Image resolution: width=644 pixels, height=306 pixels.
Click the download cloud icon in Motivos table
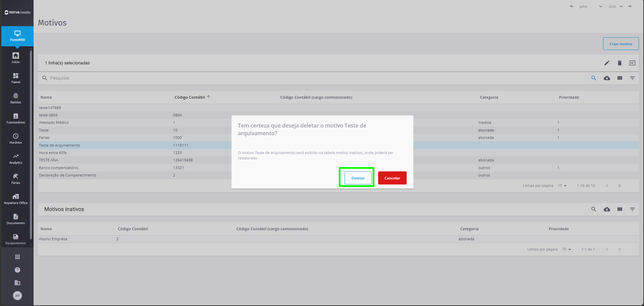click(x=607, y=78)
